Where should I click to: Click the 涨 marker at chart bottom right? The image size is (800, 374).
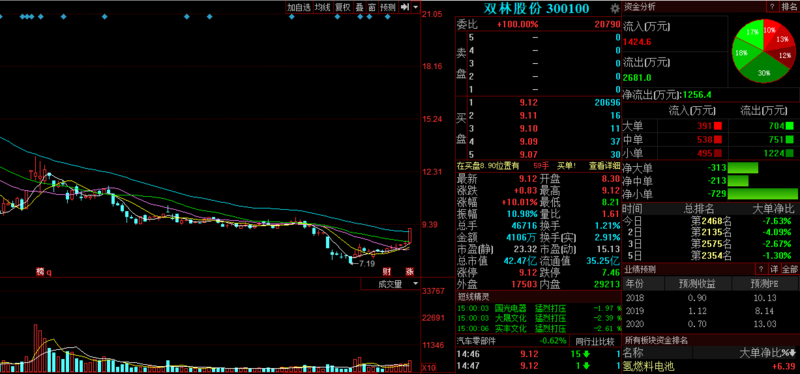(x=409, y=271)
